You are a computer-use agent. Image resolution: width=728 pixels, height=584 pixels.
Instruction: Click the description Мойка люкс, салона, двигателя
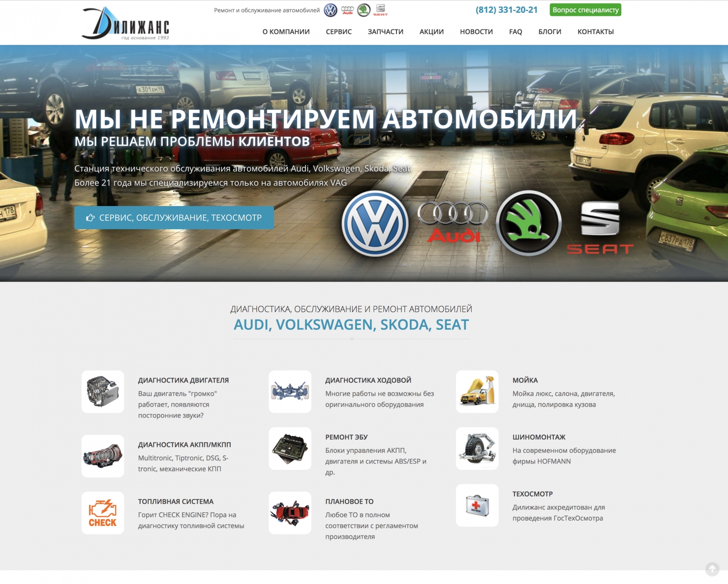[564, 399]
